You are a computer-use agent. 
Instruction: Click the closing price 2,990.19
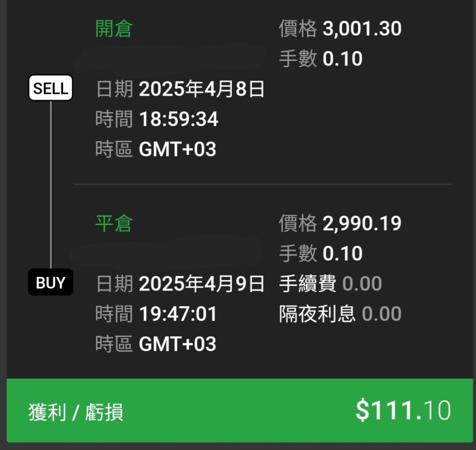(362, 223)
